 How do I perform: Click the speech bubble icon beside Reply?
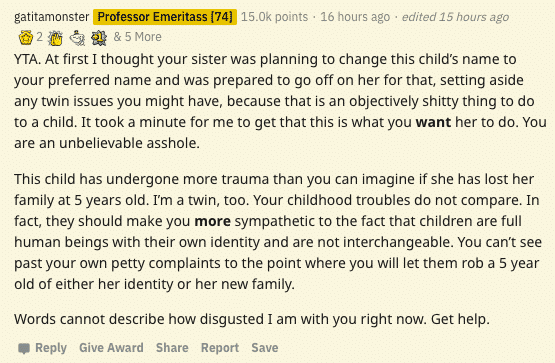[24, 348]
